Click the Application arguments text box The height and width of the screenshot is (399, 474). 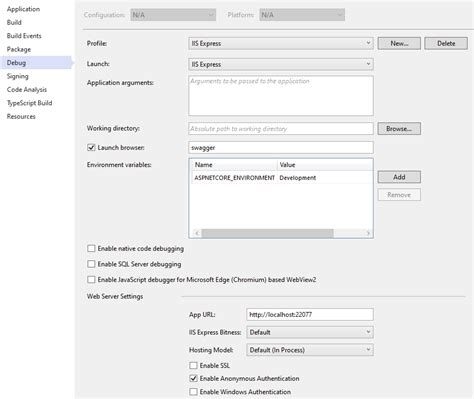pyautogui.click(x=281, y=96)
